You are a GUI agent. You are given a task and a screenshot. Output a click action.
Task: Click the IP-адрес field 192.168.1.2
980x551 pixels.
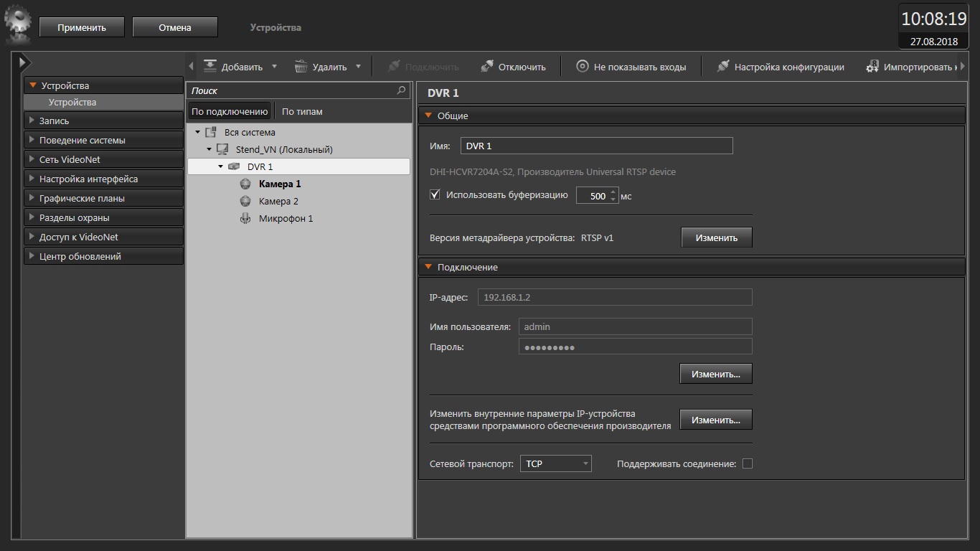click(615, 297)
